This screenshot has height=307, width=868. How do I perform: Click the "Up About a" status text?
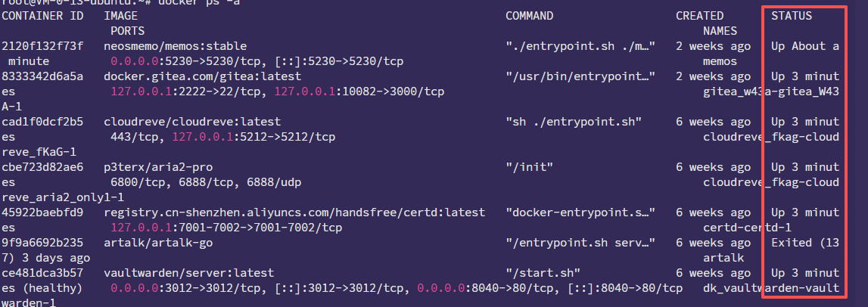(x=805, y=46)
